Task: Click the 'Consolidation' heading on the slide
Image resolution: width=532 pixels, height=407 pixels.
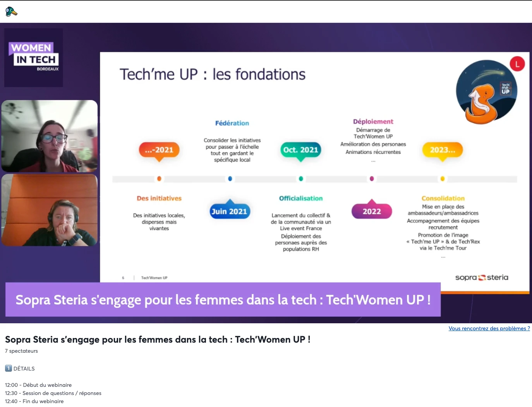Action: [x=443, y=198]
